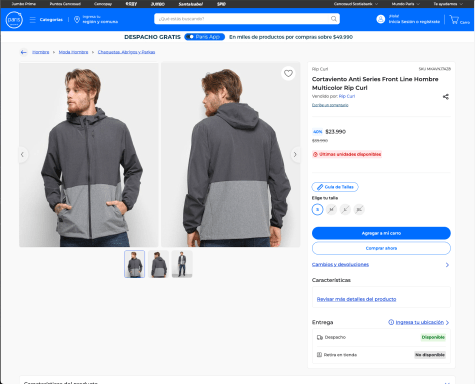Click the Agregar a mi carro button

[381, 233]
